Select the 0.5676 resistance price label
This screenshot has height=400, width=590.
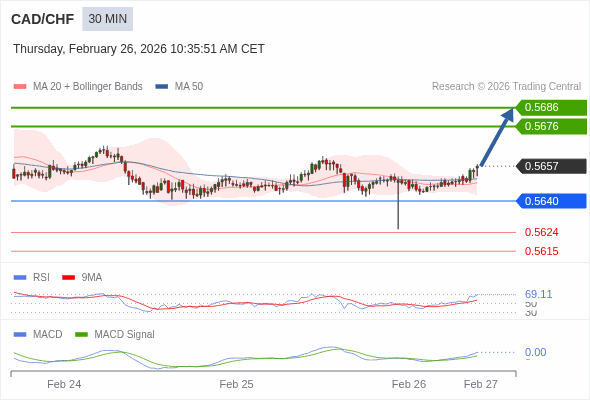click(x=551, y=126)
